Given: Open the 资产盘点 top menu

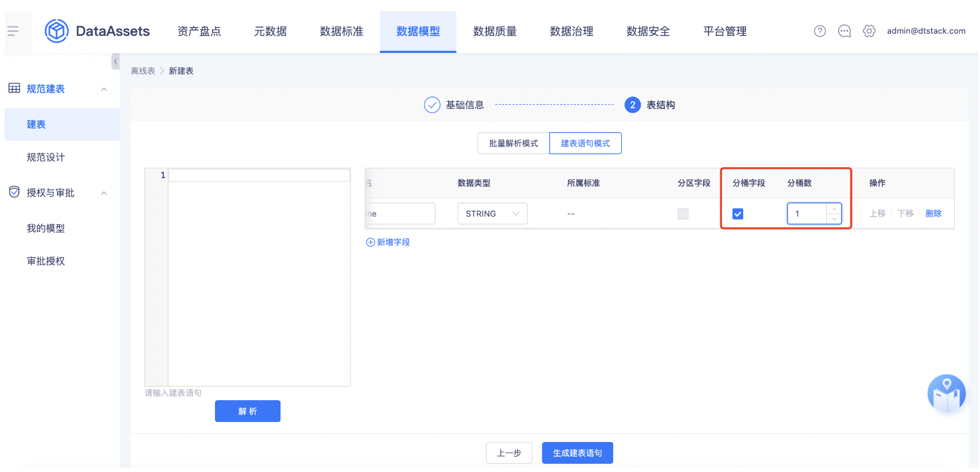Looking at the screenshot, I should pyautogui.click(x=199, y=31).
